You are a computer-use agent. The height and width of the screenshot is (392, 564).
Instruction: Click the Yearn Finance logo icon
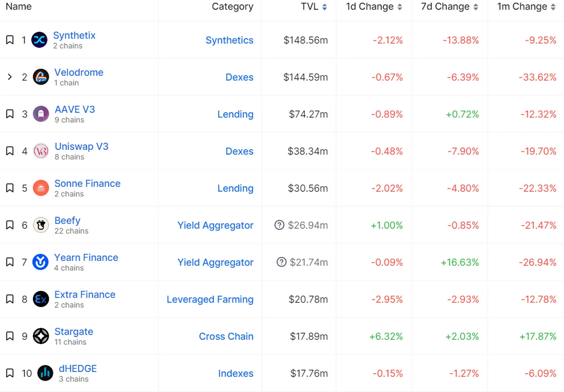(40, 262)
